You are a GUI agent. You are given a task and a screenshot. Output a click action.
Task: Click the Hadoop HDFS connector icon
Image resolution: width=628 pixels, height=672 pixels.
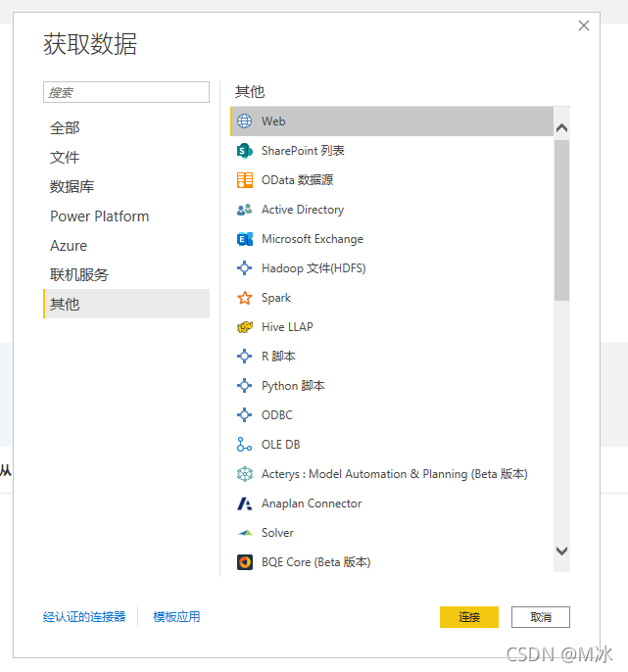(245, 268)
